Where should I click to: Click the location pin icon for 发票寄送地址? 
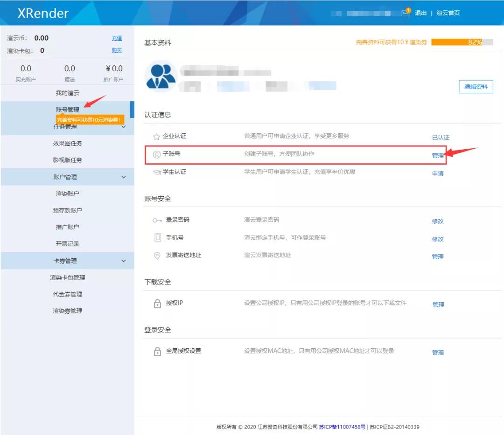(x=157, y=255)
